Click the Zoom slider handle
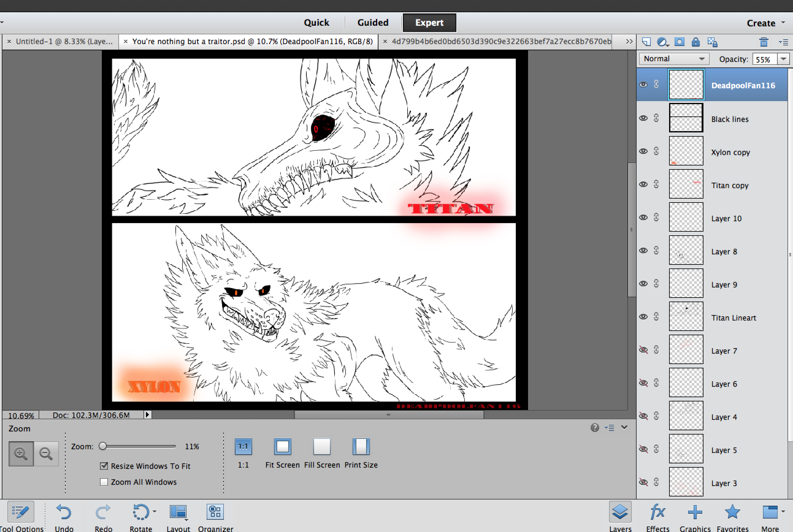Screen dimensions: 793x532 [x=102, y=446]
